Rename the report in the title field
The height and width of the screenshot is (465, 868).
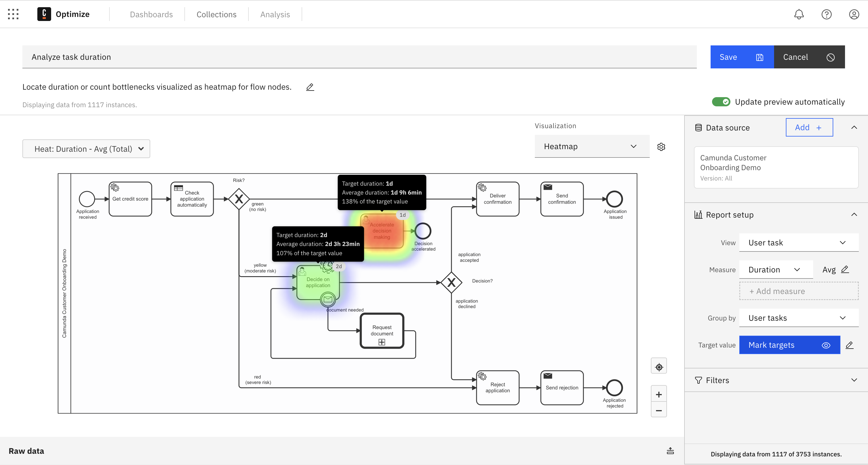point(236,57)
